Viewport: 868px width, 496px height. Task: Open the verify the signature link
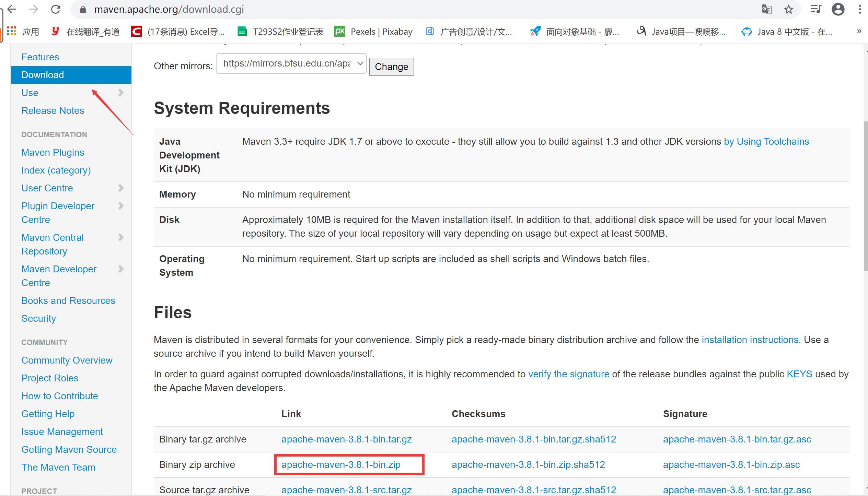coord(568,374)
